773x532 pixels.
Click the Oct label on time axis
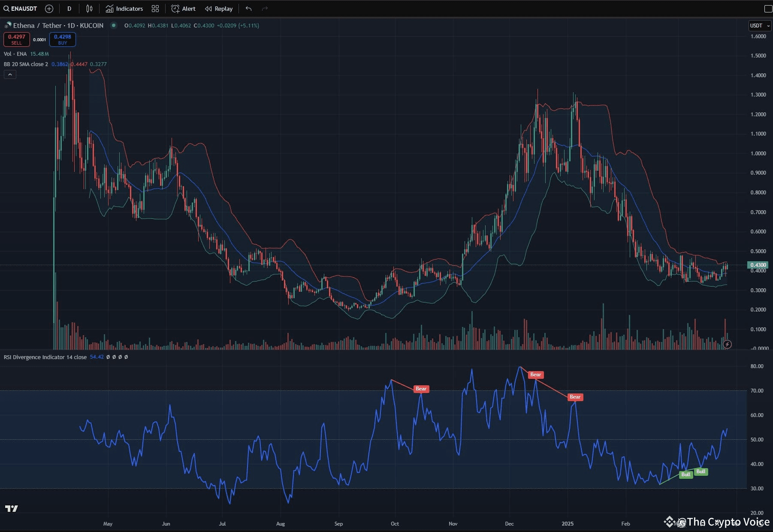click(x=395, y=523)
